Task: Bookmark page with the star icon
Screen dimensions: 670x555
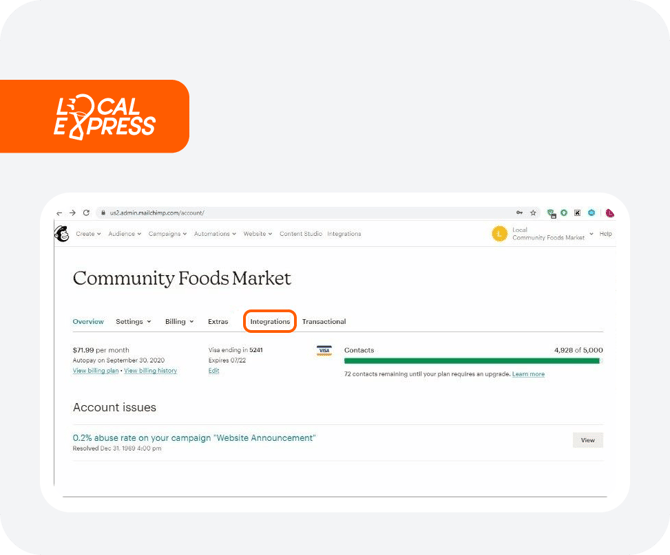Action: (x=533, y=213)
